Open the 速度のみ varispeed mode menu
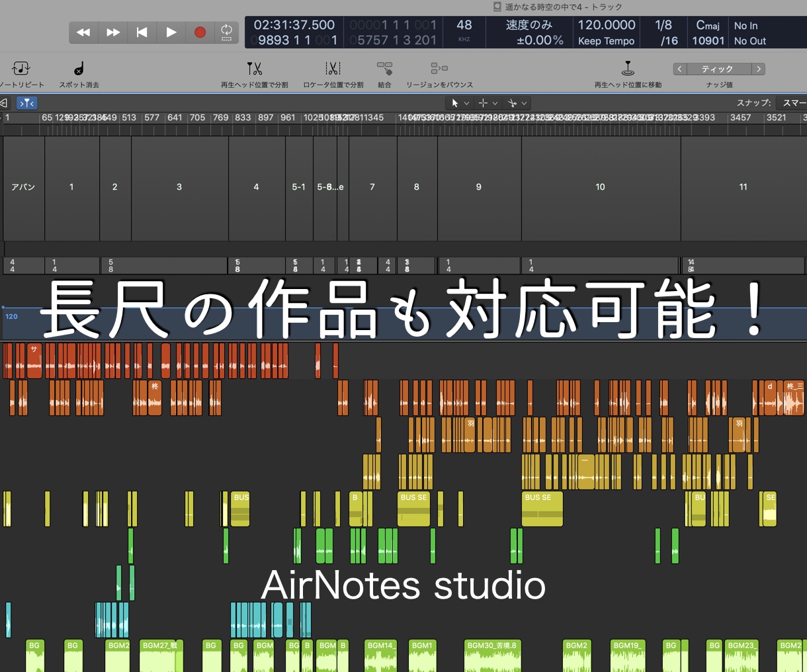The image size is (807, 672). [x=529, y=25]
